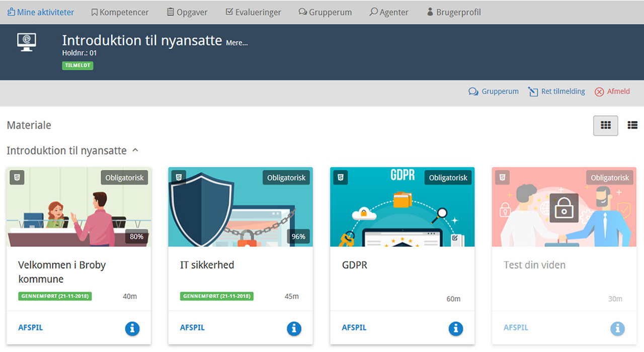
Task: Click the 40m duration text
Action: (x=130, y=296)
